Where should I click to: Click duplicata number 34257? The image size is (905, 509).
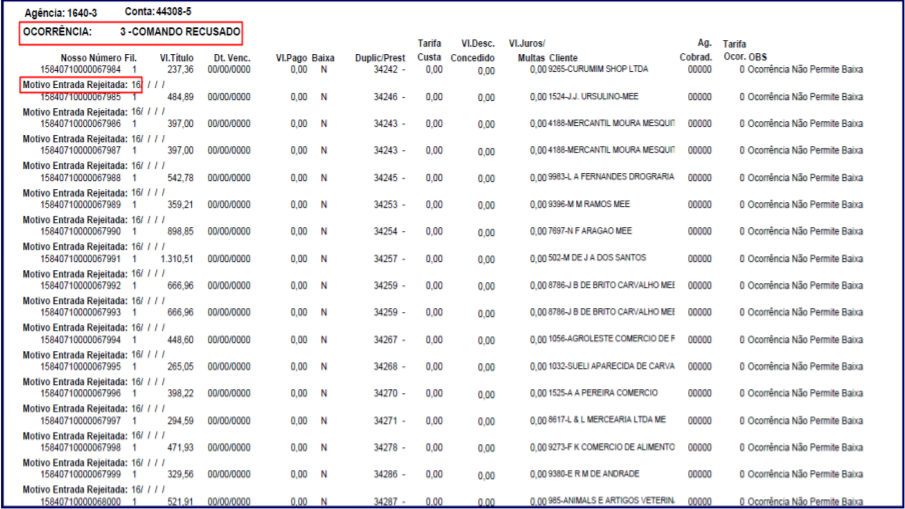pos(386,259)
